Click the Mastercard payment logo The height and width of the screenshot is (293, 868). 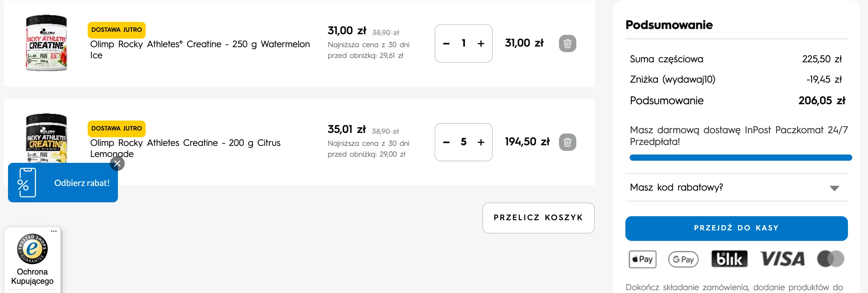pyautogui.click(x=831, y=259)
